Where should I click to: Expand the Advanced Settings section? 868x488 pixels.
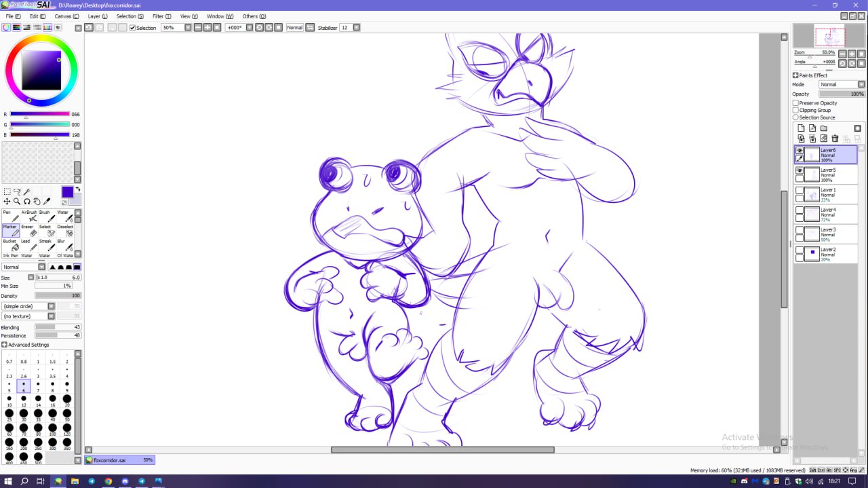5,345
